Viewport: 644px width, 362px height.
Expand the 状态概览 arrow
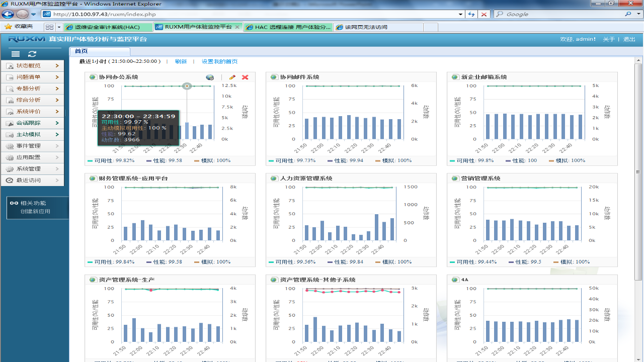click(x=57, y=65)
